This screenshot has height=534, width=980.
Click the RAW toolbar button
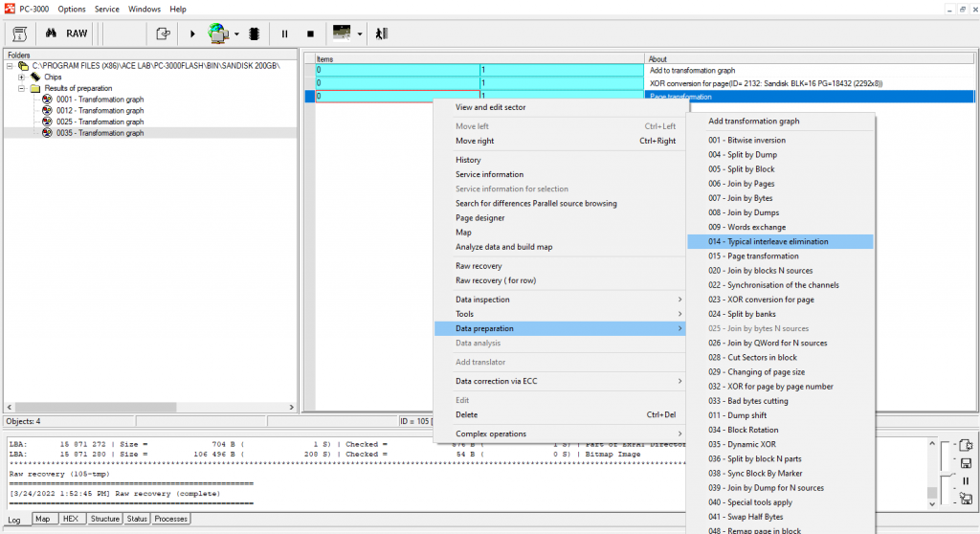pyautogui.click(x=77, y=33)
